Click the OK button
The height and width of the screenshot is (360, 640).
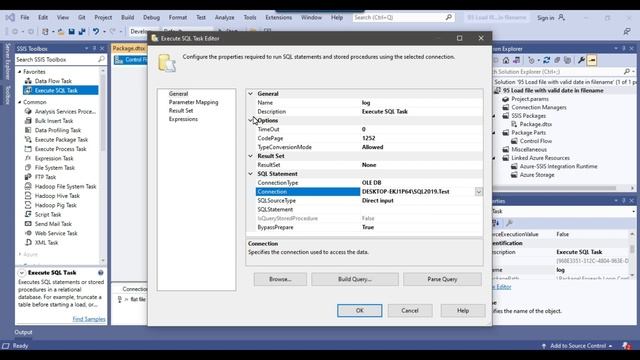360,311
